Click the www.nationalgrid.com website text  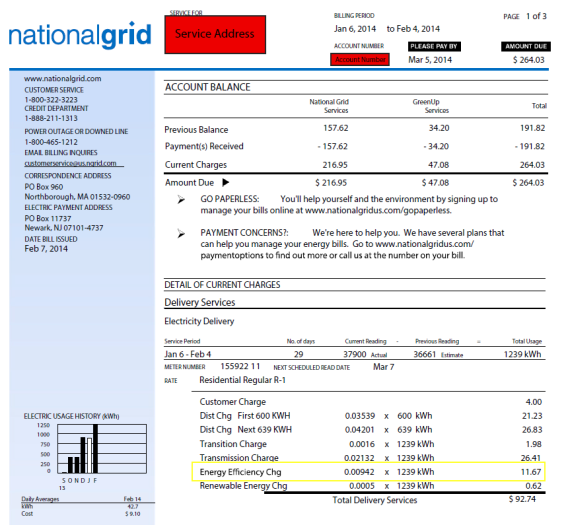(x=62, y=78)
